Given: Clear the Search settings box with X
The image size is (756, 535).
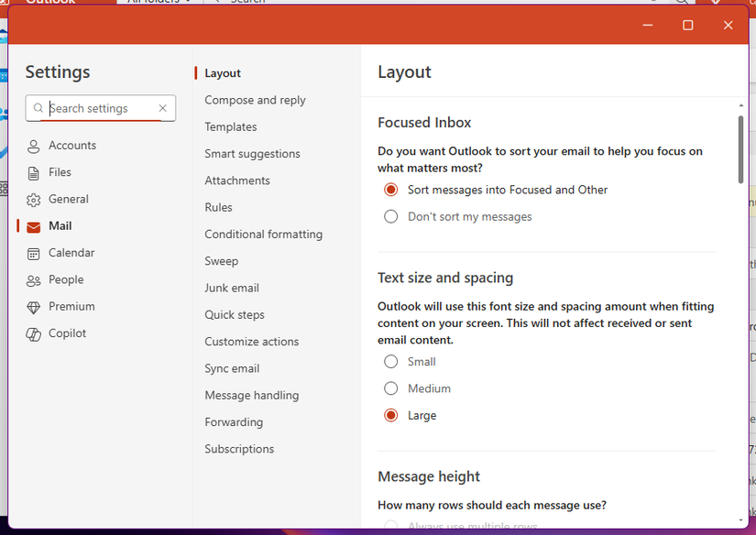Looking at the screenshot, I should [163, 108].
